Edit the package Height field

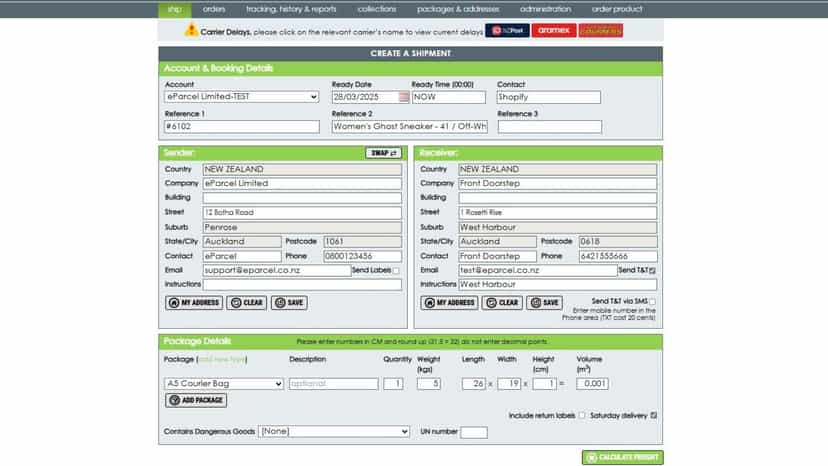click(544, 384)
